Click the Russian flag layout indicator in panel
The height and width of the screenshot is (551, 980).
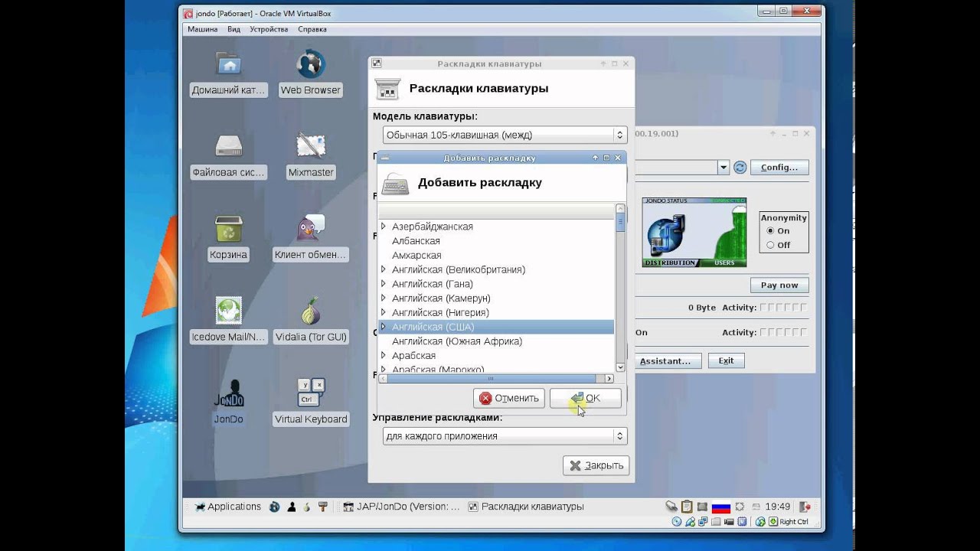720,507
